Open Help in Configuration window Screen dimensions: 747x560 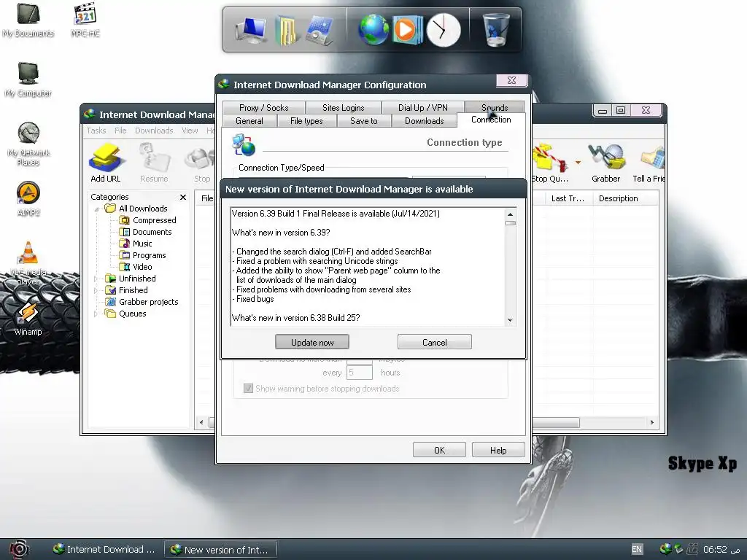[x=498, y=450]
